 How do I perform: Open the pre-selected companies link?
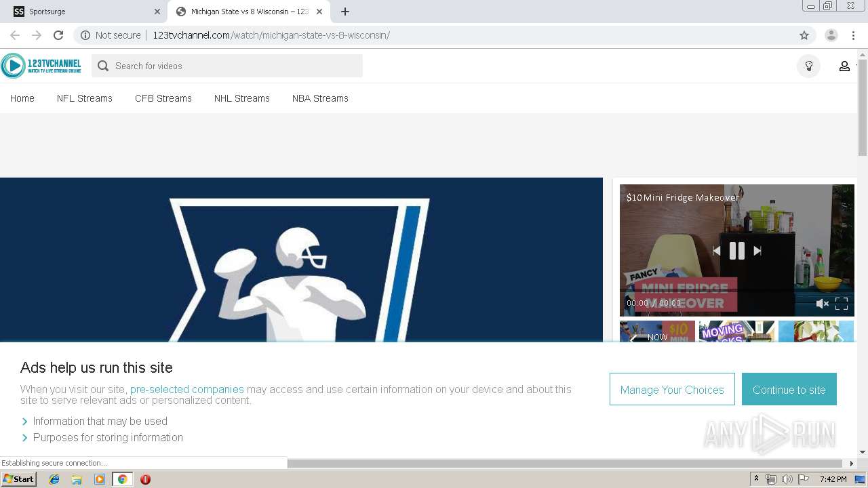187,389
